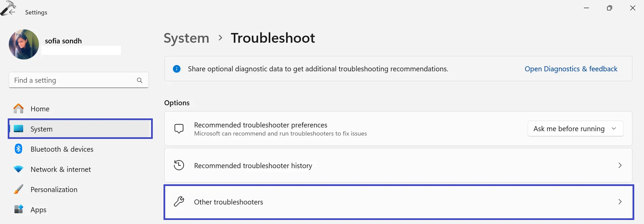Viewport: 644px width, 224px height.
Task: Expand Recommended troubleshooter history chevron
Action: coord(620,165)
